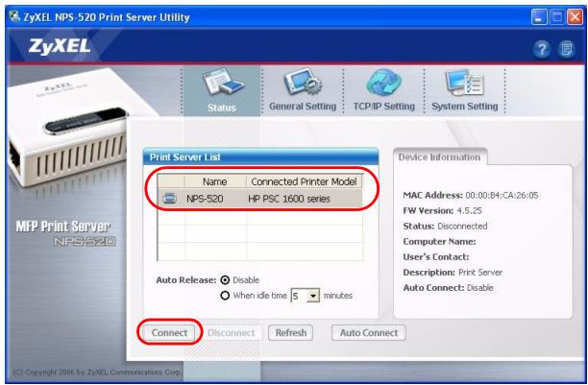
Task: Open the Status tab icon
Action: [x=223, y=84]
